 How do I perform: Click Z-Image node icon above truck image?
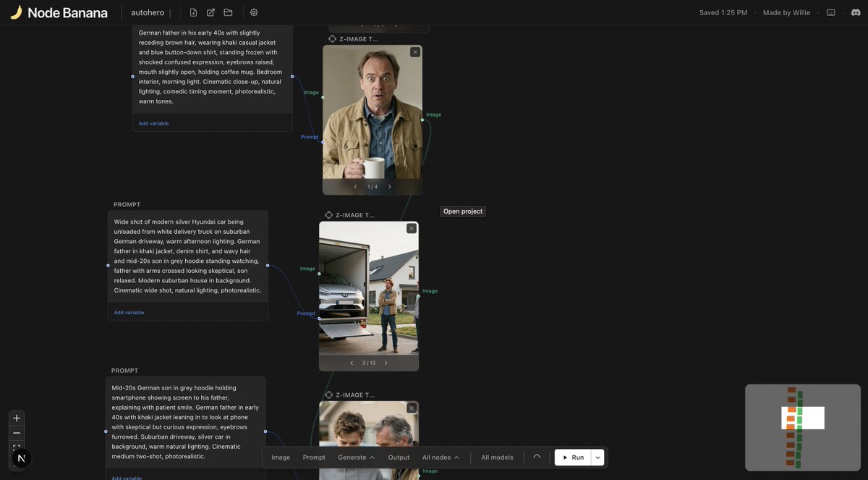(x=328, y=215)
